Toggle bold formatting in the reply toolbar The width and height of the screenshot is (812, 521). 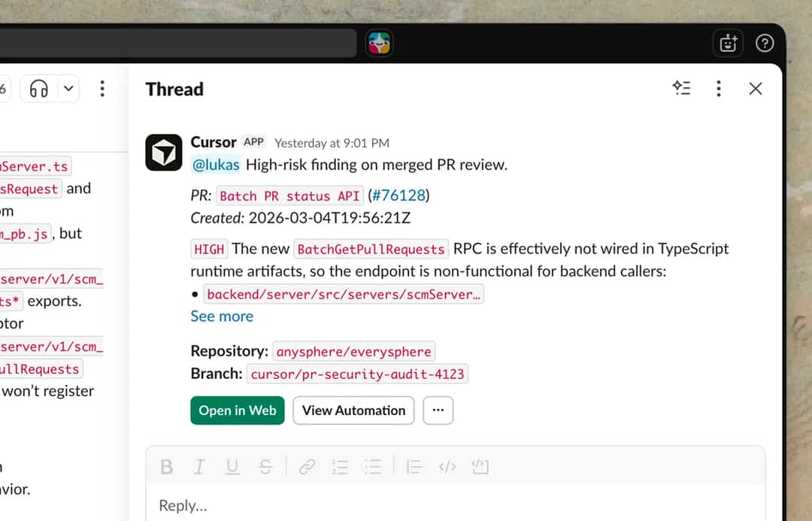[x=166, y=466]
